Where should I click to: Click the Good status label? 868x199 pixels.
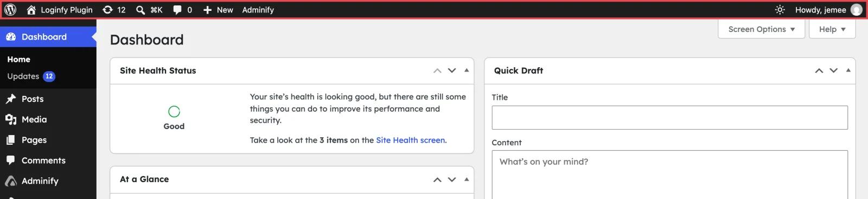pos(174,126)
